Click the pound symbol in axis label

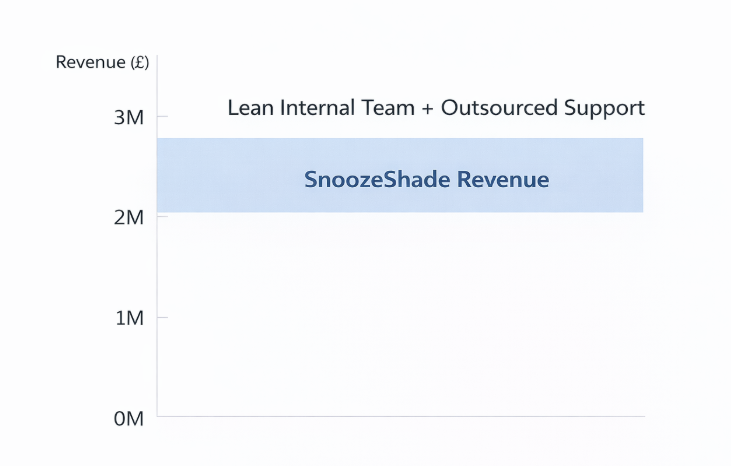point(140,62)
